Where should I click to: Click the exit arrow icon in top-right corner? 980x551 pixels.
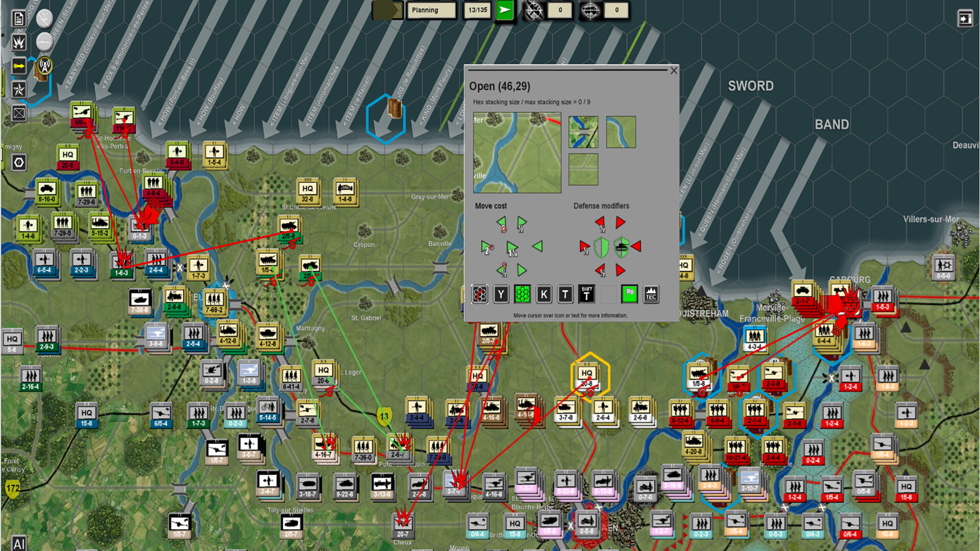coord(964,19)
